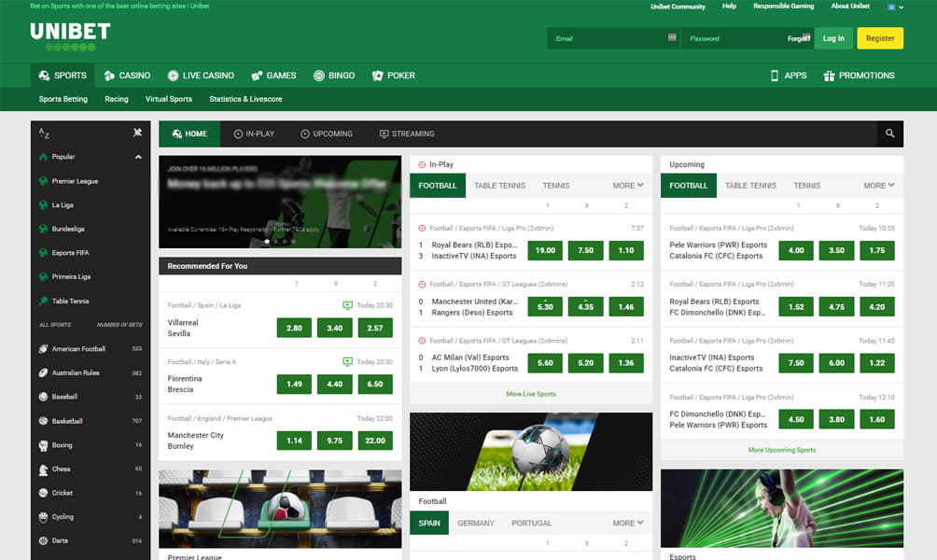
Task: Click the streaming icon on Fiorentina match
Action: tap(347, 361)
